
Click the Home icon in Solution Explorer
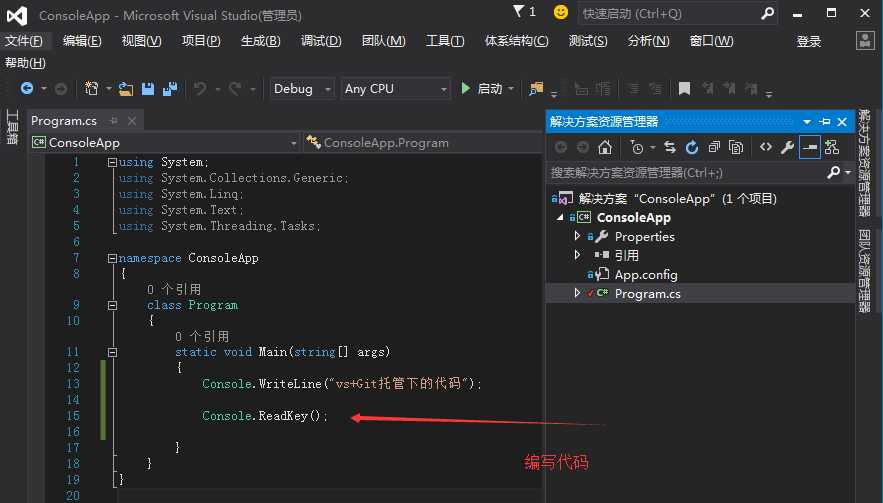(x=605, y=147)
